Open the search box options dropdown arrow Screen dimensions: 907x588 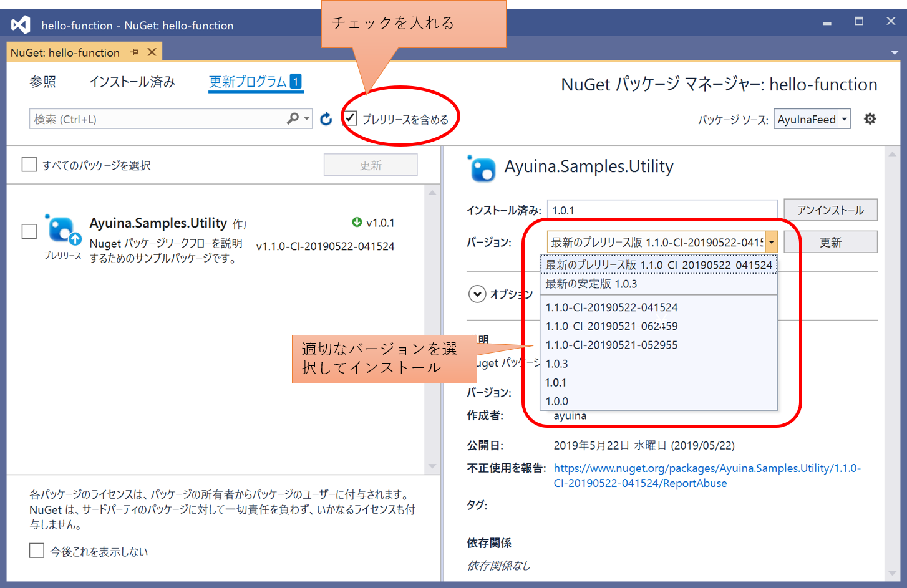tap(306, 118)
